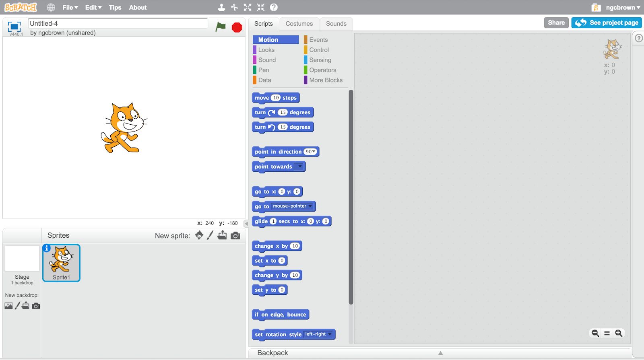The height and width of the screenshot is (360, 644).
Task: Upload backdrop from file
Action: tap(26, 306)
